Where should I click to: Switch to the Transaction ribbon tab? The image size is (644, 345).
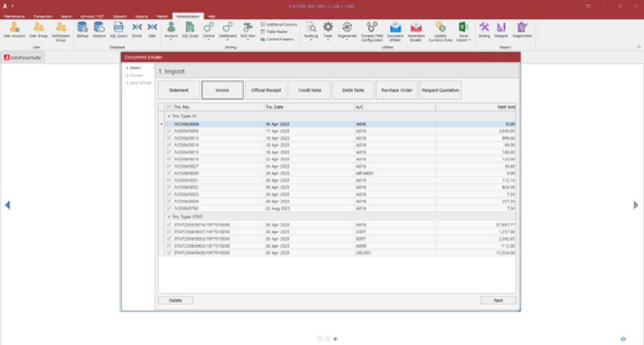(x=42, y=16)
